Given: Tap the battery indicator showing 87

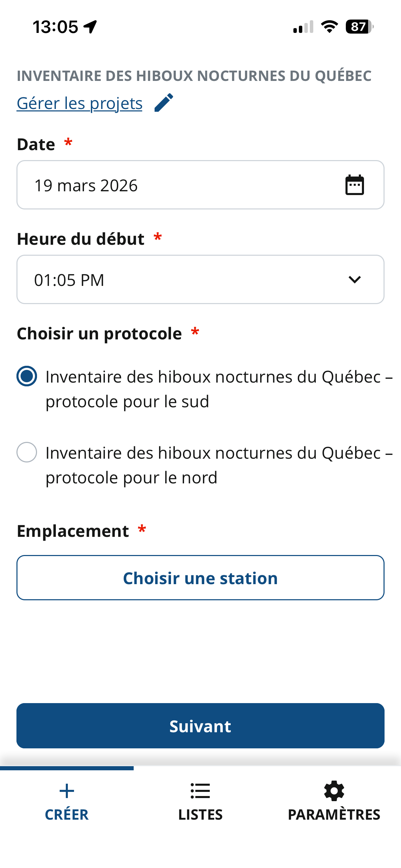Looking at the screenshot, I should tap(359, 27).
